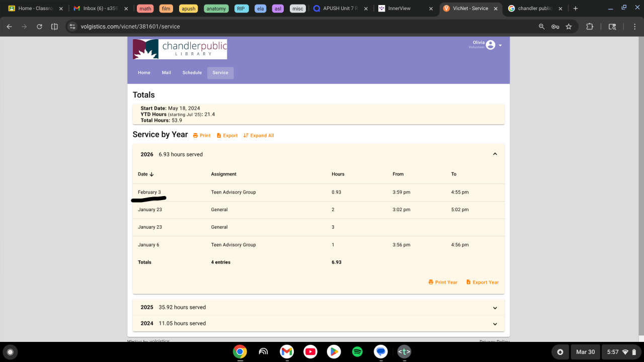Viewport: 644px width, 362px height.
Task: Open Chrome from the shelf
Action: (240, 352)
